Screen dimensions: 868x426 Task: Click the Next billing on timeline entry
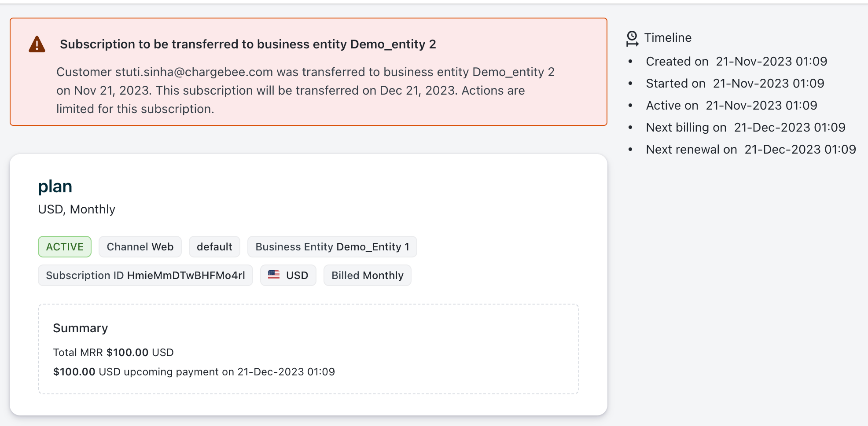pos(745,128)
